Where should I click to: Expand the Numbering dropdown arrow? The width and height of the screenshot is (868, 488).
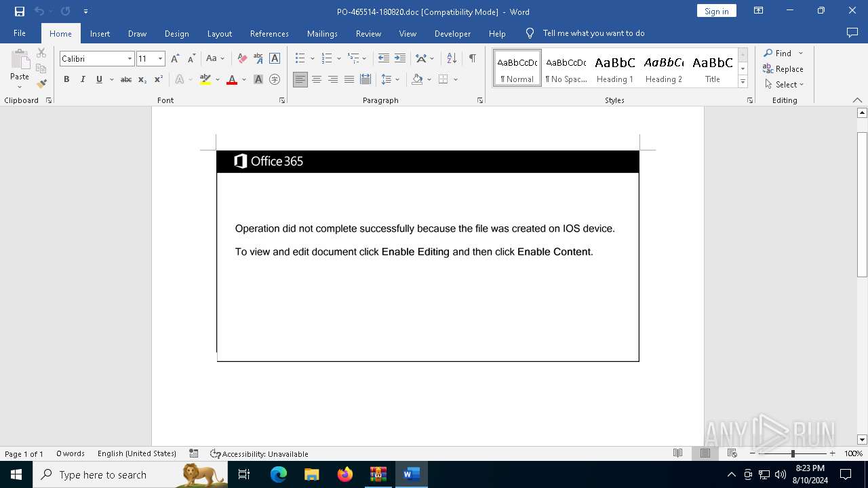[x=338, y=59]
